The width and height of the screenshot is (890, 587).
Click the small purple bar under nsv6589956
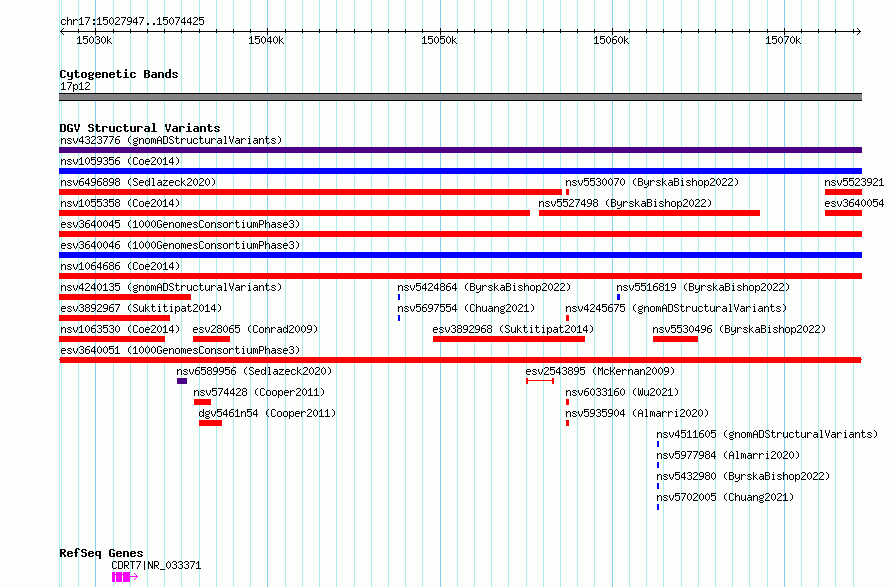click(x=182, y=381)
